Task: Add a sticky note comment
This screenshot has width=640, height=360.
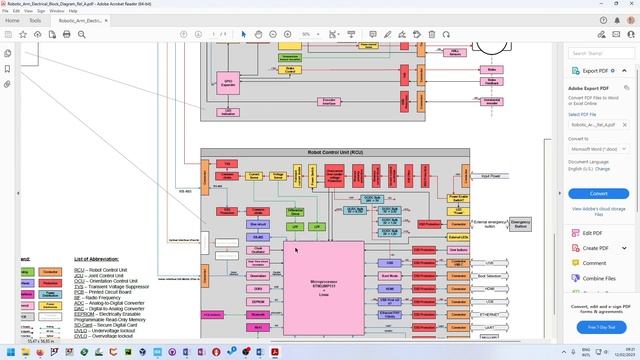Action: click(373, 35)
